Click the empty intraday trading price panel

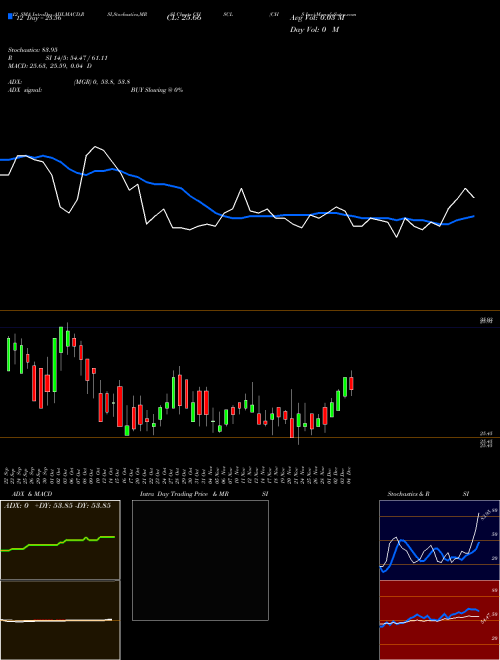pos(200,560)
